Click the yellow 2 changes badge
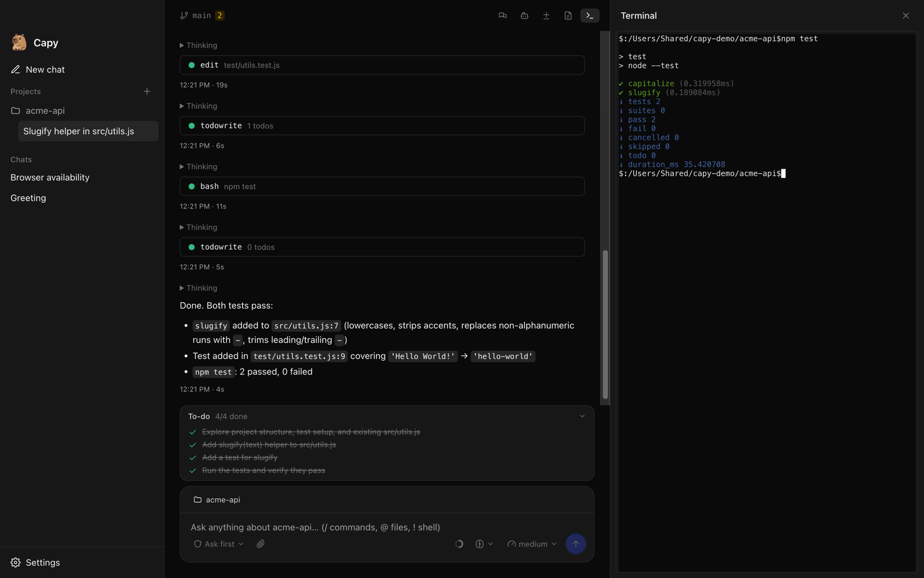The height and width of the screenshot is (578, 924). [x=220, y=16]
